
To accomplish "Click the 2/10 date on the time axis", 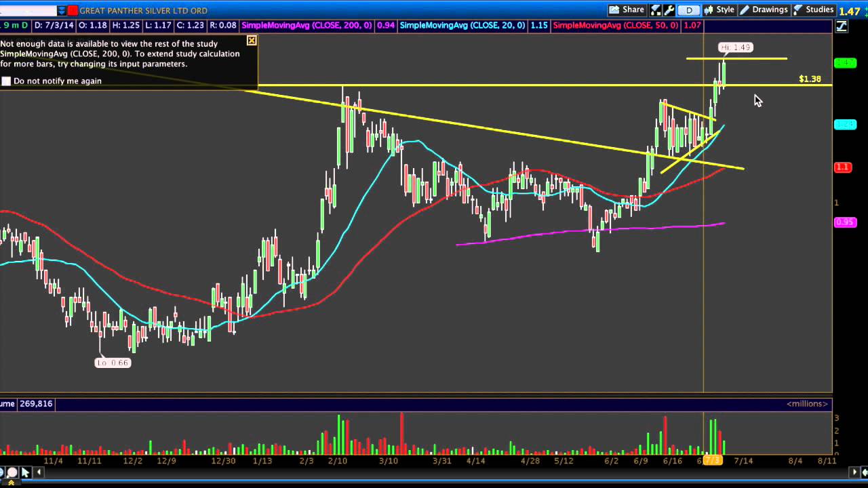I will [338, 460].
